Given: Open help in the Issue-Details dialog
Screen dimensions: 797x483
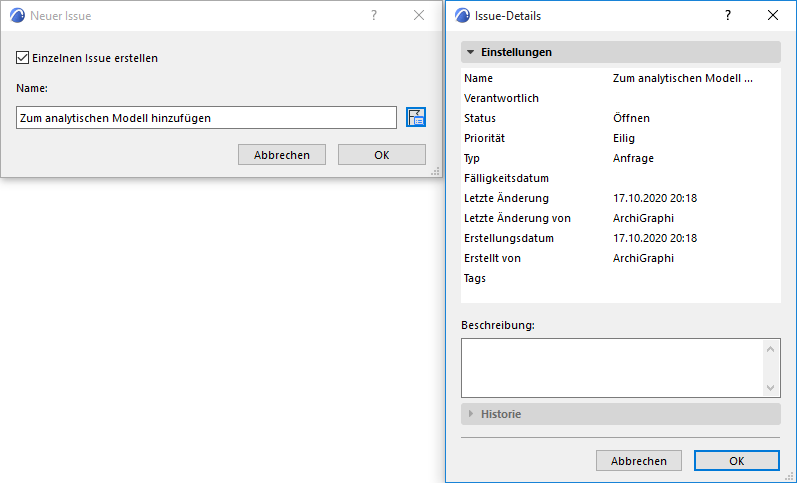Looking at the screenshot, I should (726, 16).
